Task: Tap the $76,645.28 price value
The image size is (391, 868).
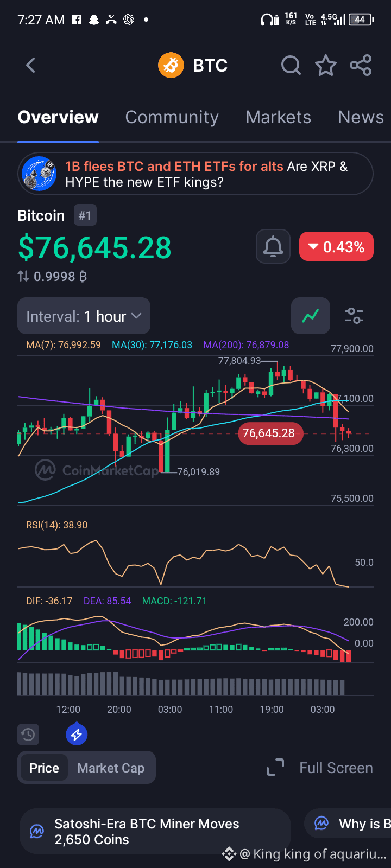Action: (94, 247)
